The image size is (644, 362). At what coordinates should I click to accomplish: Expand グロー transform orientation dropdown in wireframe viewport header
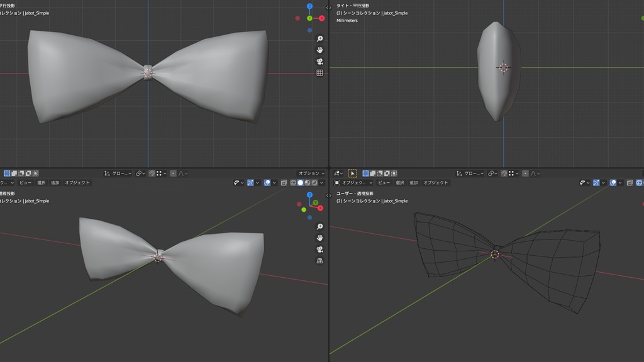click(x=473, y=173)
